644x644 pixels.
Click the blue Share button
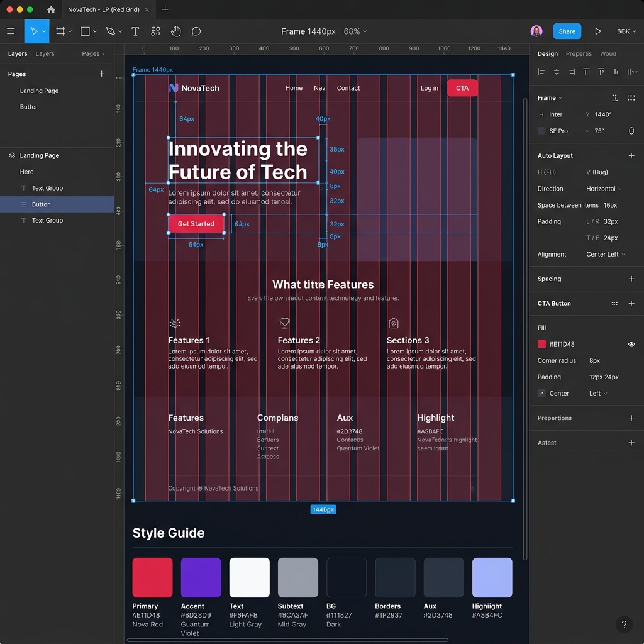[x=567, y=31]
